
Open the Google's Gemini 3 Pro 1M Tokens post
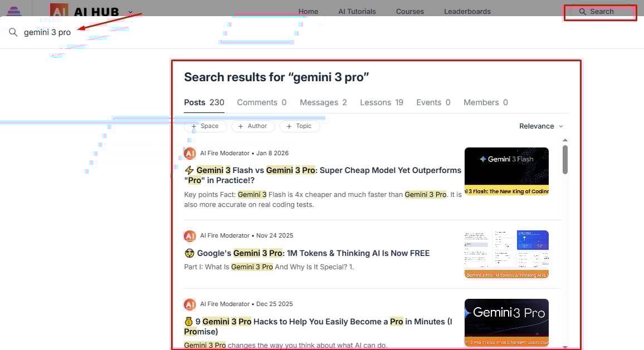tap(307, 253)
